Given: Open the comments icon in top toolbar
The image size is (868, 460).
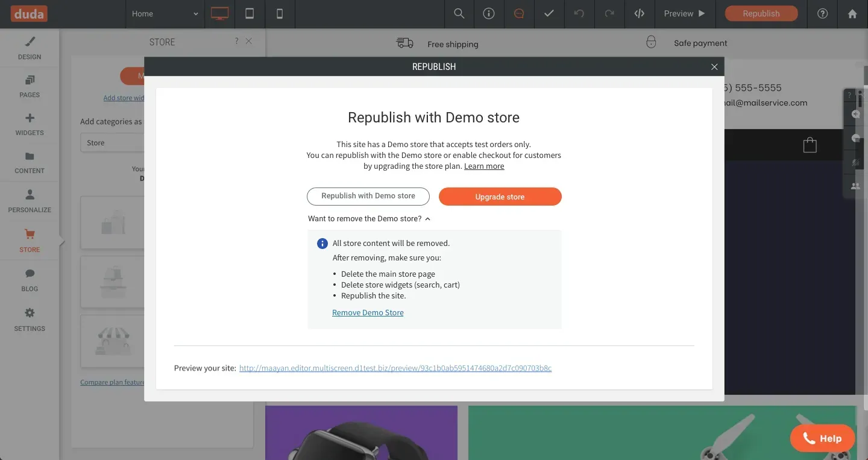Looking at the screenshot, I should pos(519,14).
